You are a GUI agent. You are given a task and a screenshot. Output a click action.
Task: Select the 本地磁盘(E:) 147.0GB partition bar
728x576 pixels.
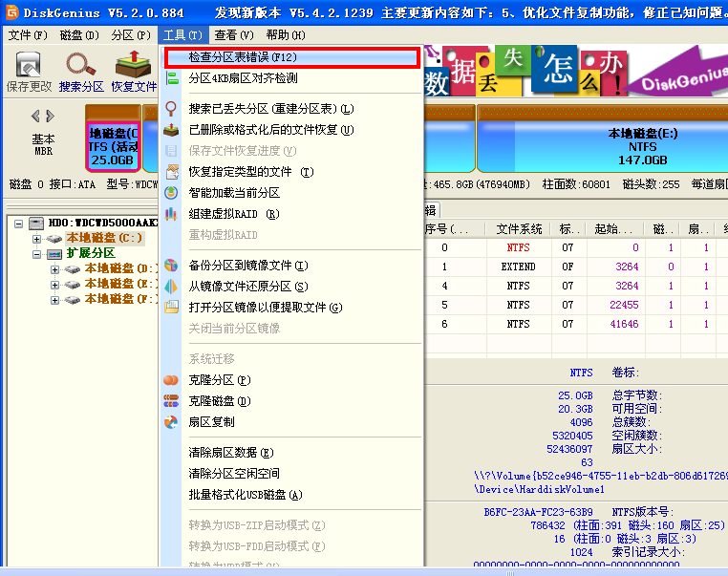point(600,145)
